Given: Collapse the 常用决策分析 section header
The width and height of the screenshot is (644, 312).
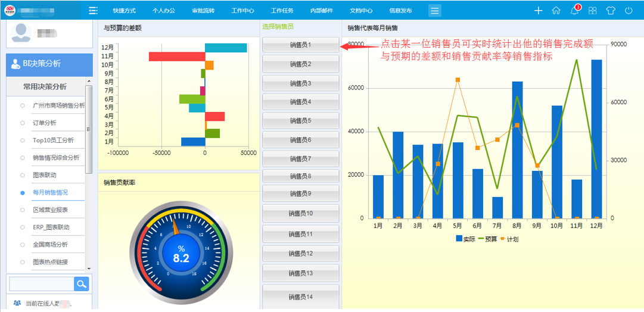Looking at the screenshot, I should 45,86.
